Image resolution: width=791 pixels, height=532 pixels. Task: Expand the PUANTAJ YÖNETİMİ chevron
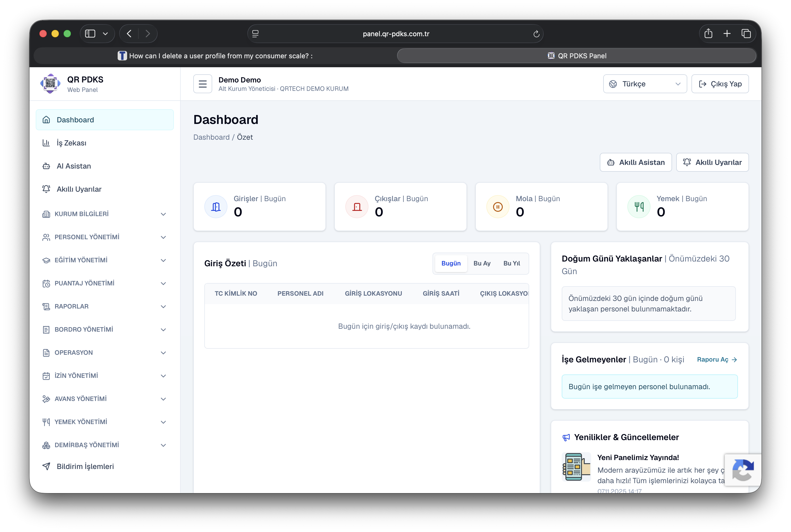163,283
